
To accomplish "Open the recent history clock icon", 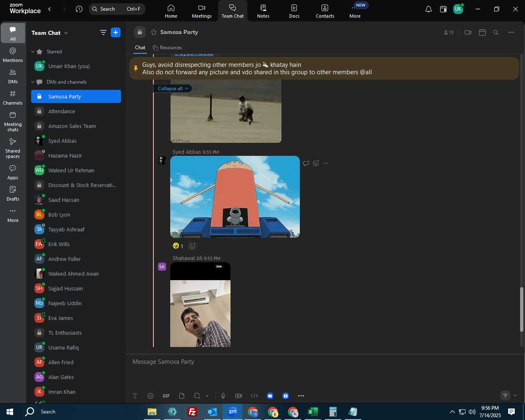I will (x=79, y=9).
